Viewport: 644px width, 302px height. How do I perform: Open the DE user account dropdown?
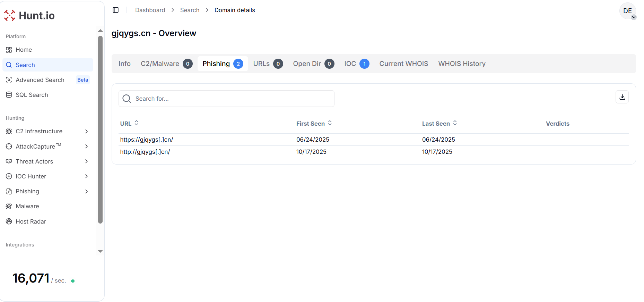click(x=628, y=11)
